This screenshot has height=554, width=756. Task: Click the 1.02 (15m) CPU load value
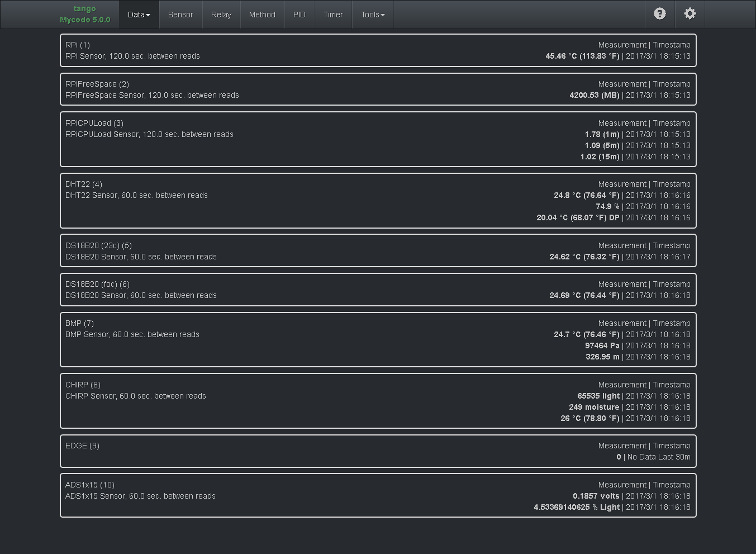click(x=600, y=157)
